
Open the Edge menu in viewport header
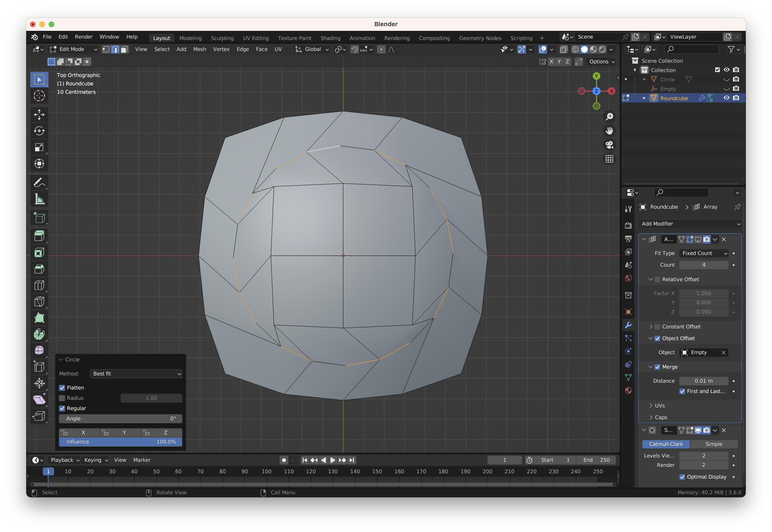(243, 49)
